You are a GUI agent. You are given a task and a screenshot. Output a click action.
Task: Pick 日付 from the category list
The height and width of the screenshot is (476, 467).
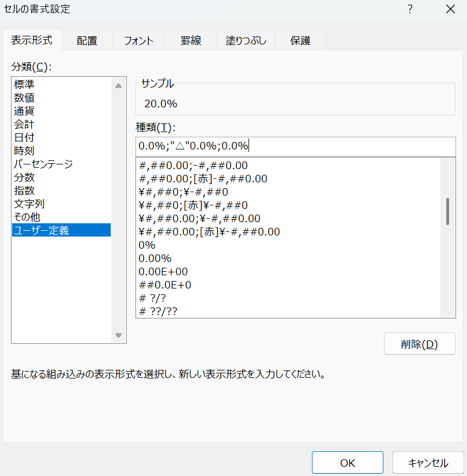24,137
